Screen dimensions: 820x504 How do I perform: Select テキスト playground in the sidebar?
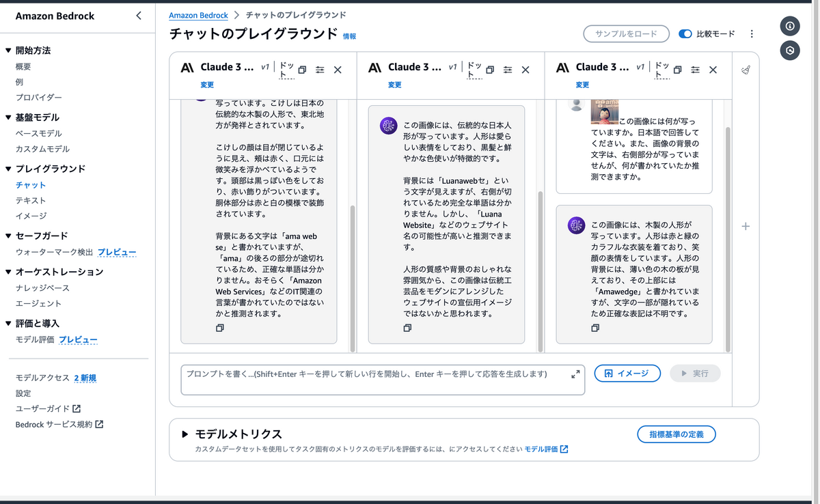(x=31, y=200)
